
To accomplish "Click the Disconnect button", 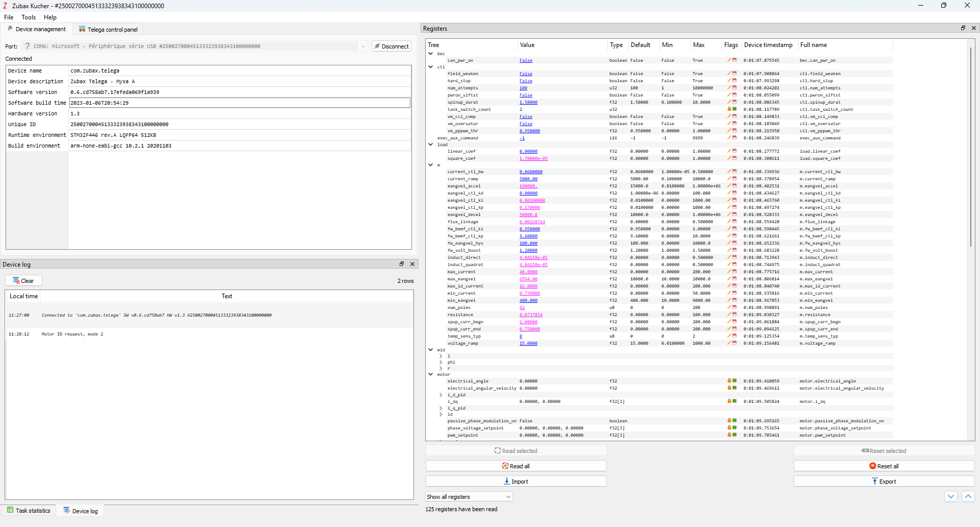I will point(391,46).
